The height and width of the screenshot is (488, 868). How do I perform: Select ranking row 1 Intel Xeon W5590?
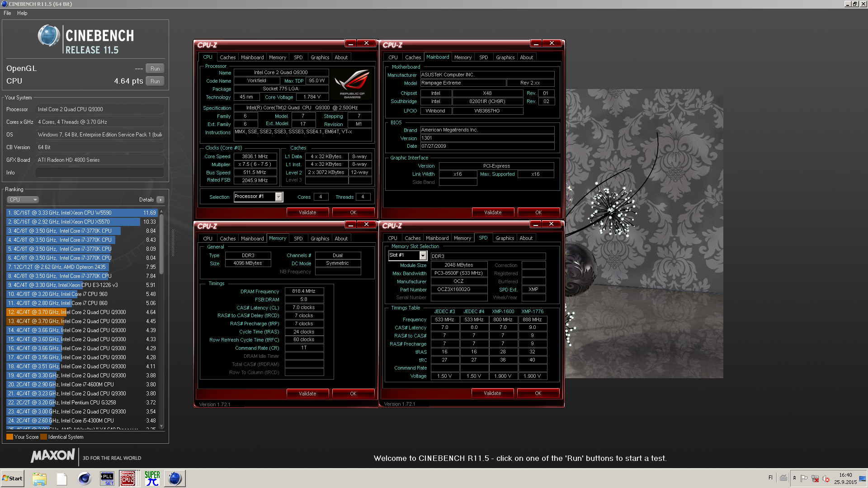(81, 213)
